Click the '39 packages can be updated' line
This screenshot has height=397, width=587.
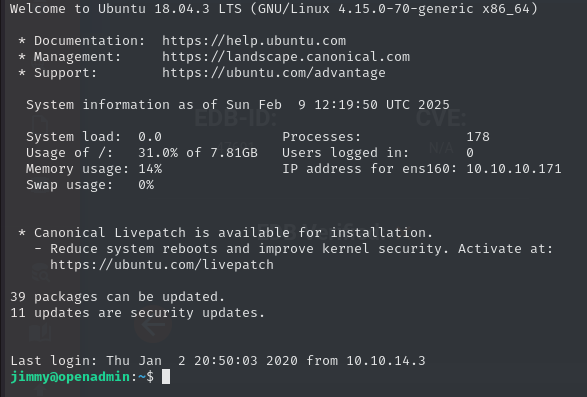(118, 297)
